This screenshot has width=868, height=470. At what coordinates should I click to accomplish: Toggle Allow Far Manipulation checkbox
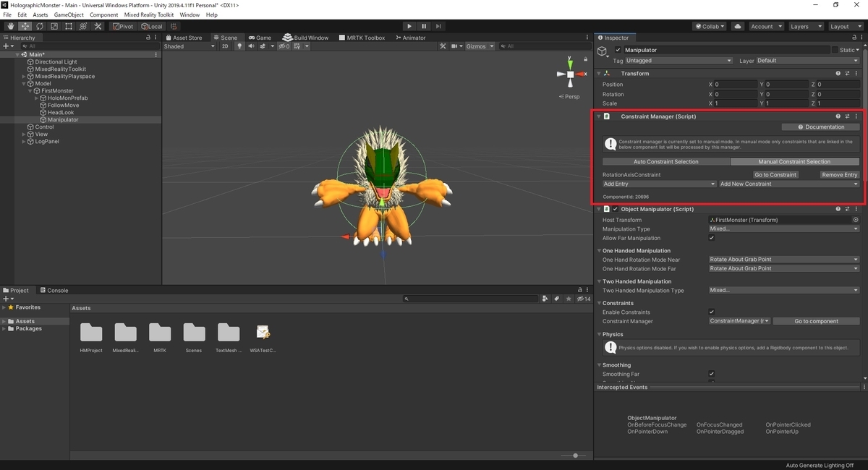pyautogui.click(x=712, y=238)
